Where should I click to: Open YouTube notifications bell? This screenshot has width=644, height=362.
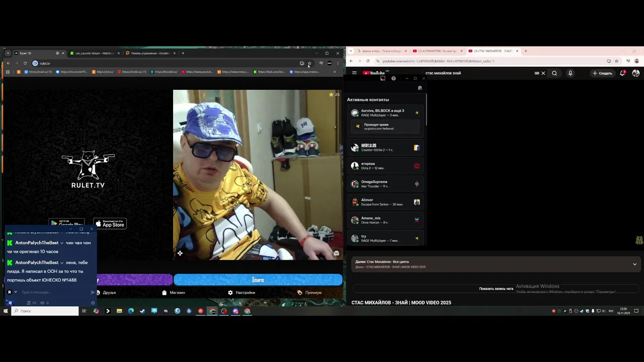(x=622, y=73)
